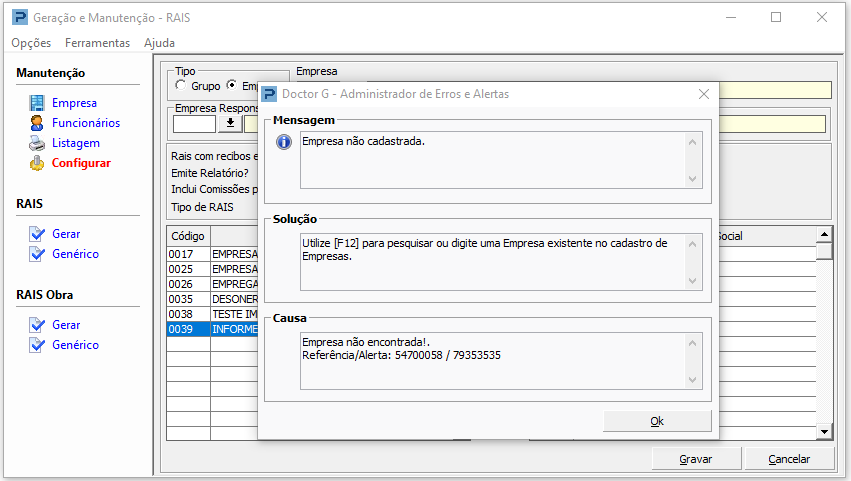Select the Empresa radio button in Tipo
This screenshot has height=481, width=851.
[x=232, y=85]
